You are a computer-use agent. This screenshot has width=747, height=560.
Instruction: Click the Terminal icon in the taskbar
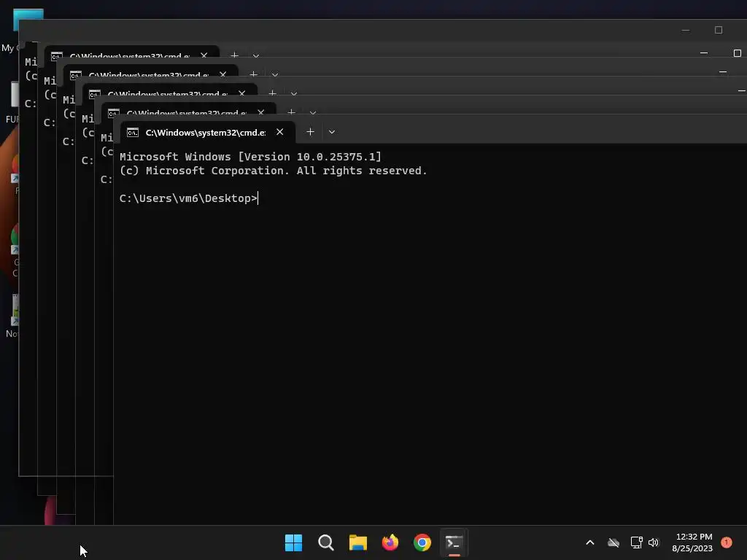454,542
